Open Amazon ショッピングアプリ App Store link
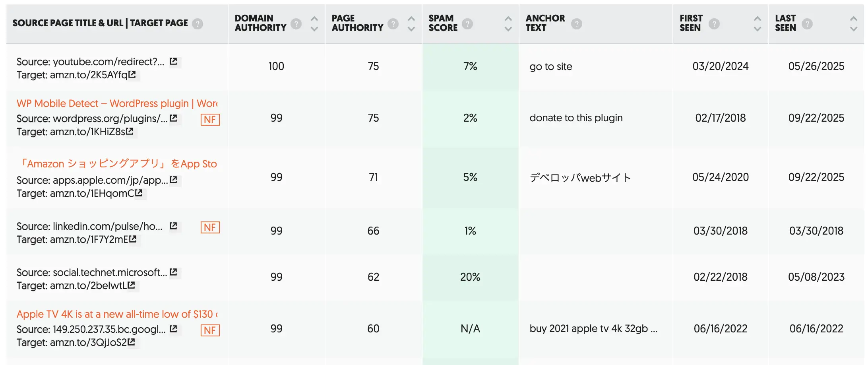 pos(118,164)
